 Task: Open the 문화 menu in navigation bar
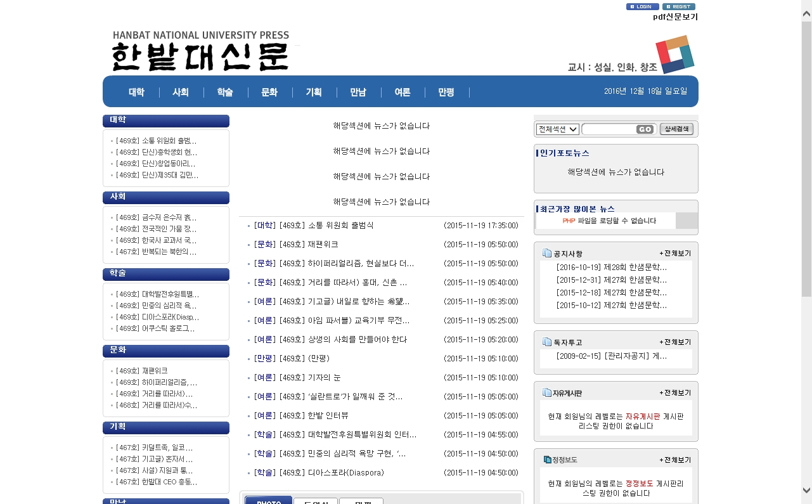click(x=269, y=92)
